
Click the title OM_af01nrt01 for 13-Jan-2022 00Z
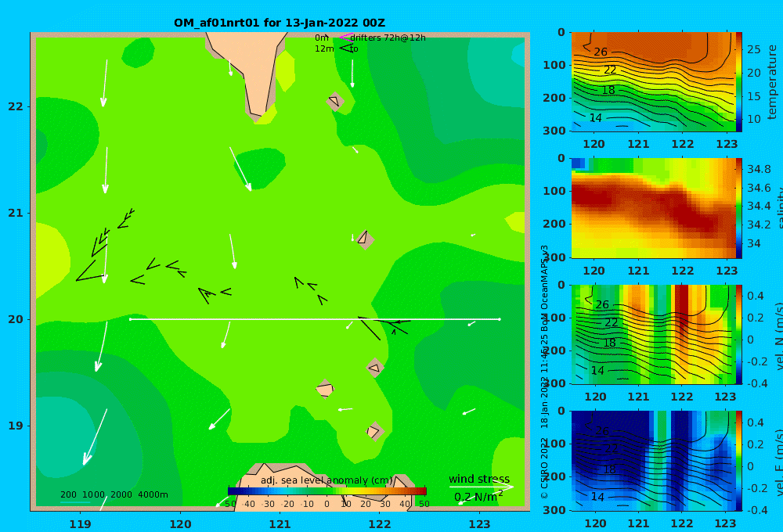coord(280,23)
